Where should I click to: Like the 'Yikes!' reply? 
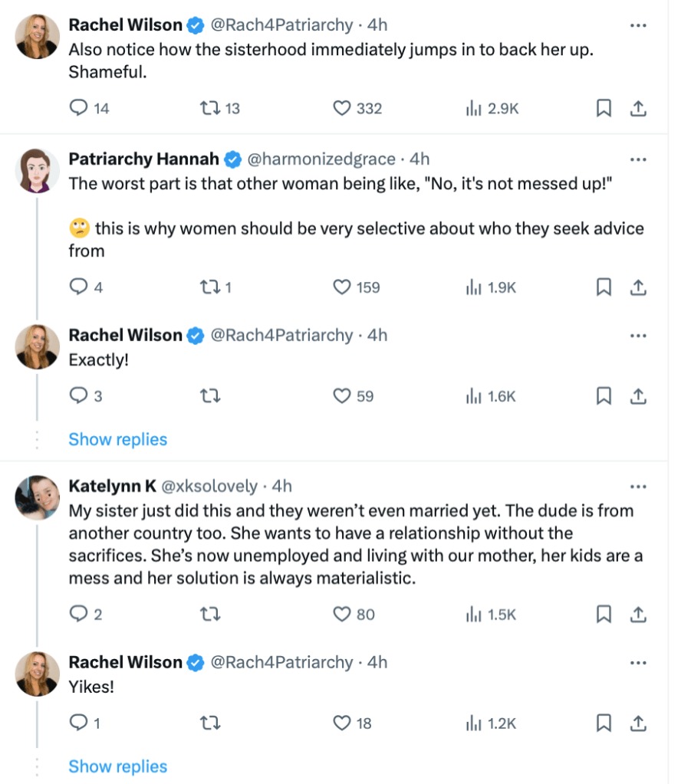coord(342,723)
